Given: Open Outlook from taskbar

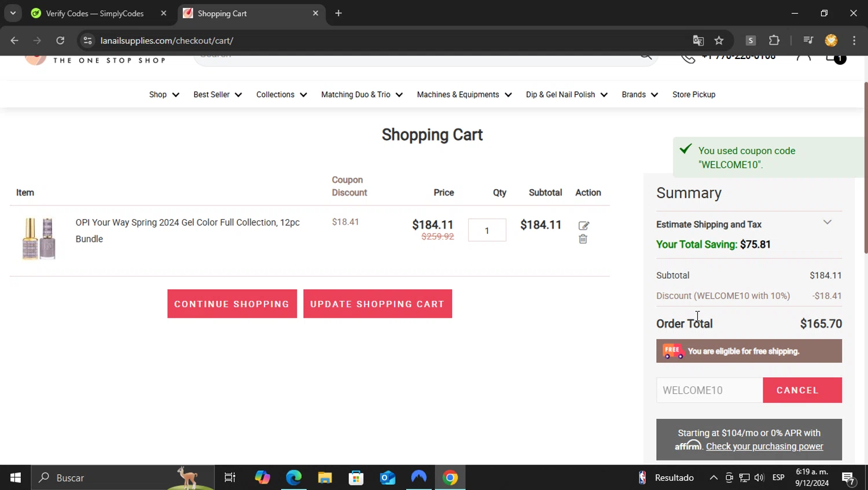Looking at the screenshot, I should (387, 478).
